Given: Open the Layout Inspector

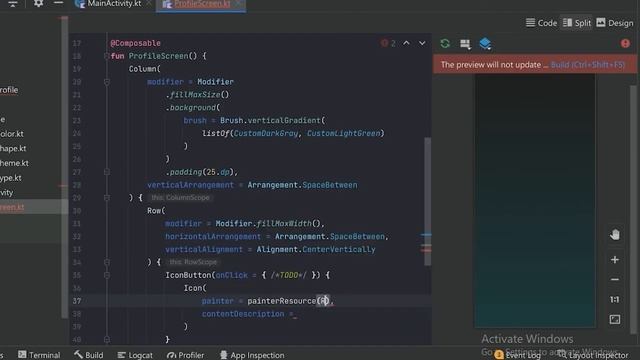Looking at the screenshot, I should pos(593,355).
